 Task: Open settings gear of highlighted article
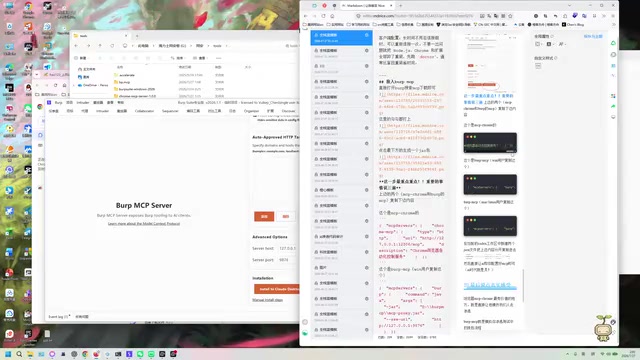[x=367, y=35]
